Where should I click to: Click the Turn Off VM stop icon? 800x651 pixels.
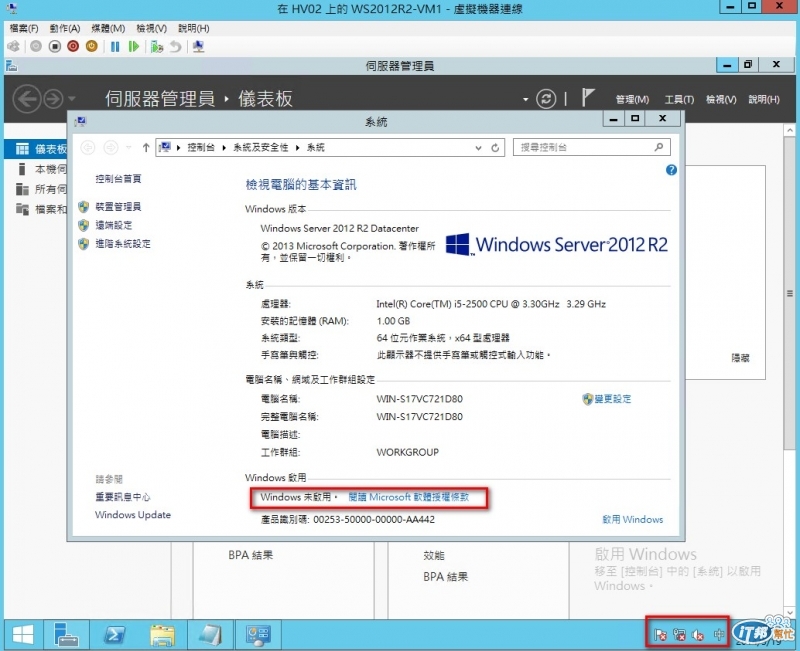click(x=55, y=46)
